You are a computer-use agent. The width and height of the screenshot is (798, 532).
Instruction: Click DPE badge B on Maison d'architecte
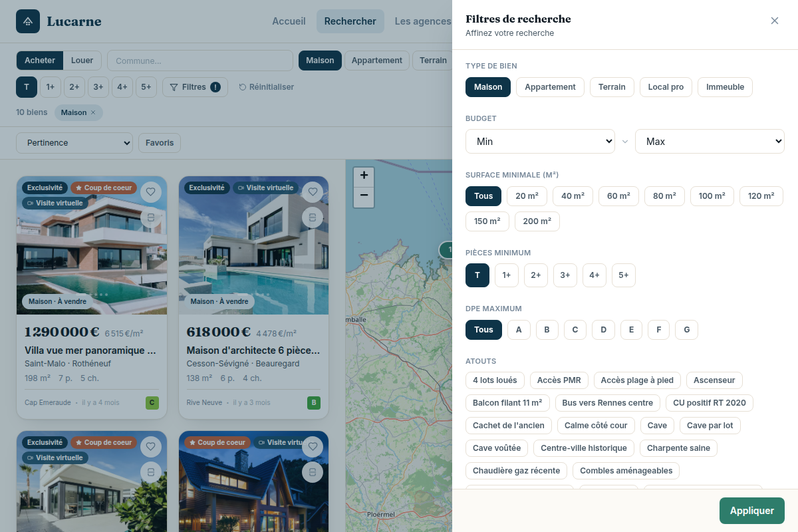tap(314, 402)
